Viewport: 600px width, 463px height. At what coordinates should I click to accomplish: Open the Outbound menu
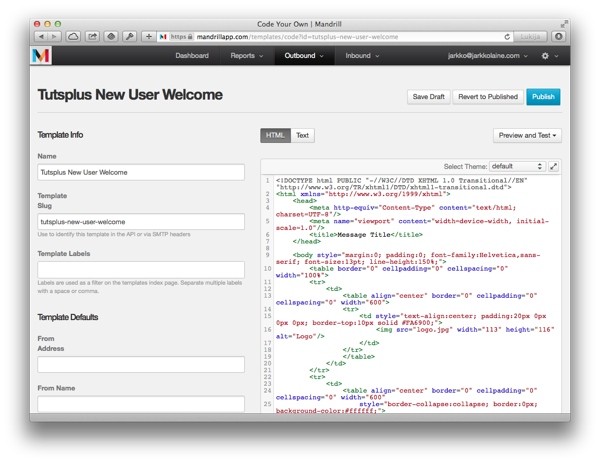[304, 56]
